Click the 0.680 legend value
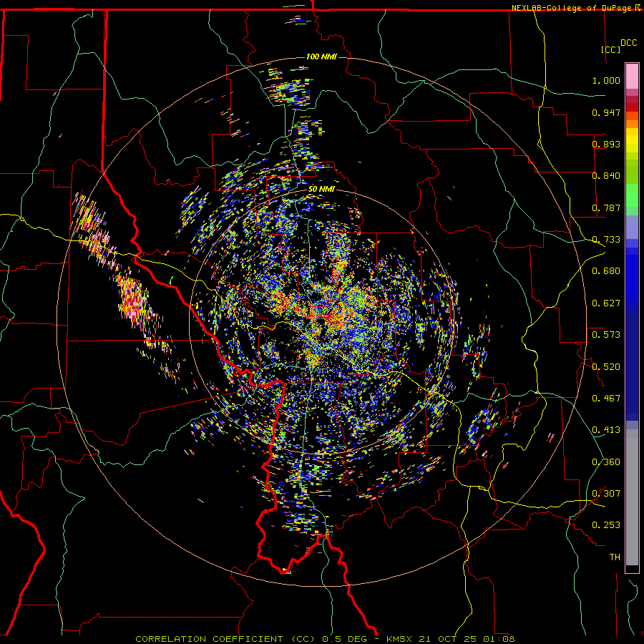 pos(606,271)
